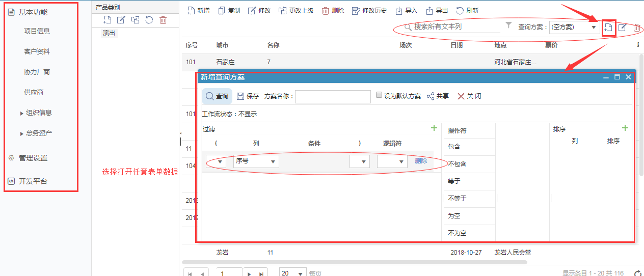This screenshot has height=276, width=644.
Task: Click the refresh icon in 产品类别 panel
Action: (x=149, y=20)
